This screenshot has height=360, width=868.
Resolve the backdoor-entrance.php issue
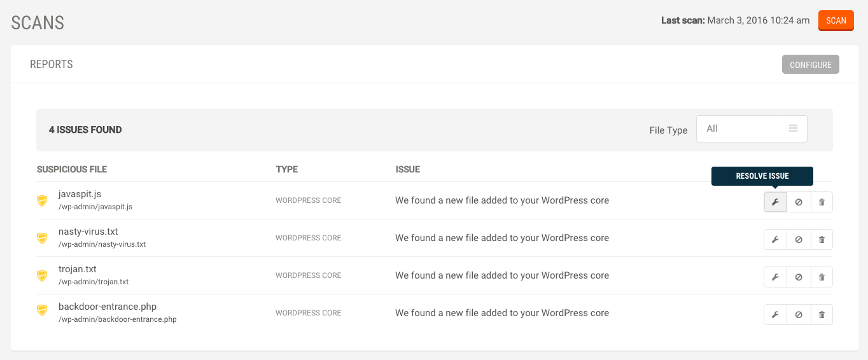coord(775,315)
